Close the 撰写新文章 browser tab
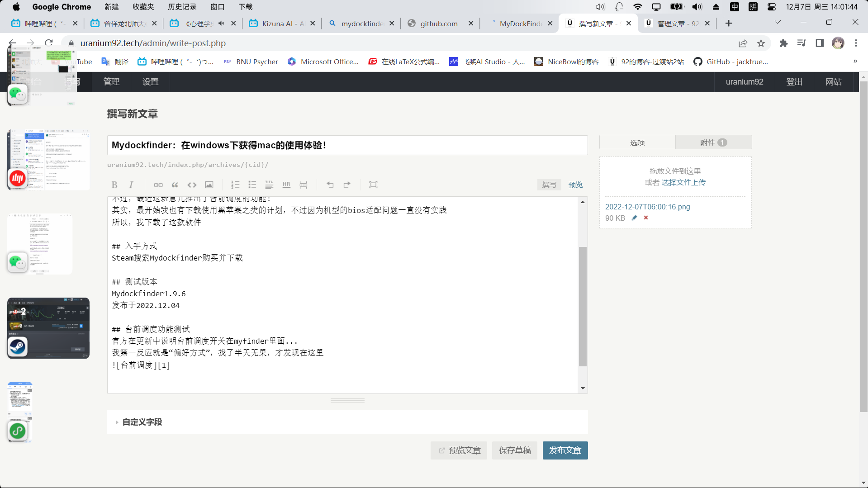868x488 pixels. [x=629, y=24]
